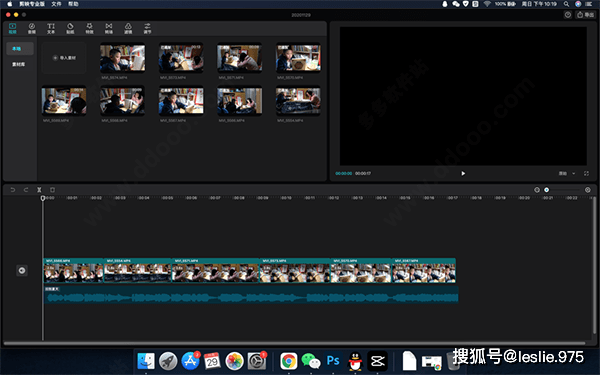Click the 导出 export button
The width and height of the screenshot is (600, 375).
point(586,15)
